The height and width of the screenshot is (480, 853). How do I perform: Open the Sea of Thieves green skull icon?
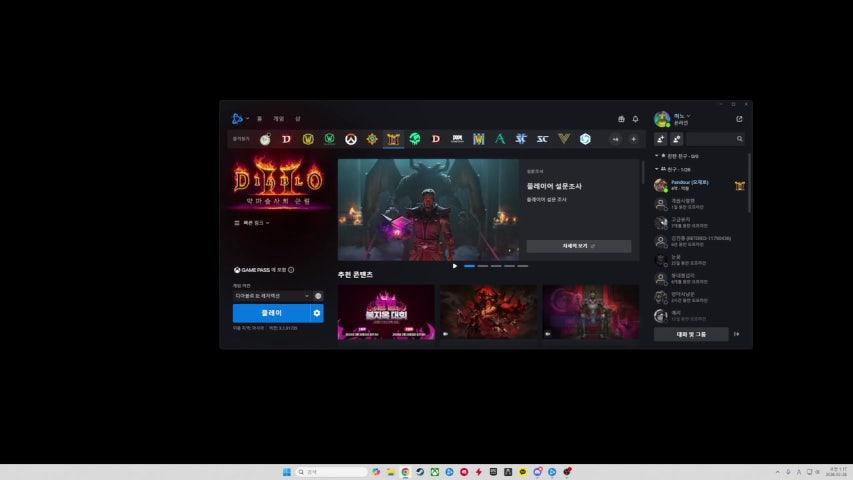(415, 139)
